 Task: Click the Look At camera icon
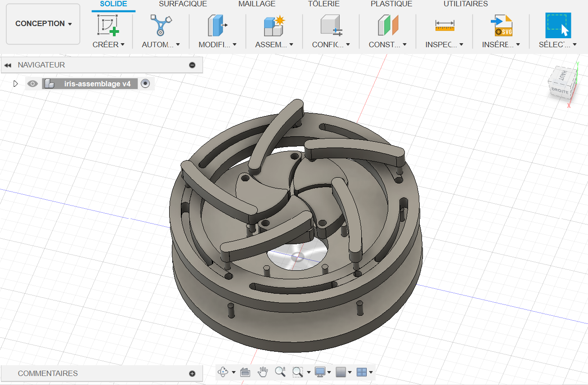[x=245, y=372]
